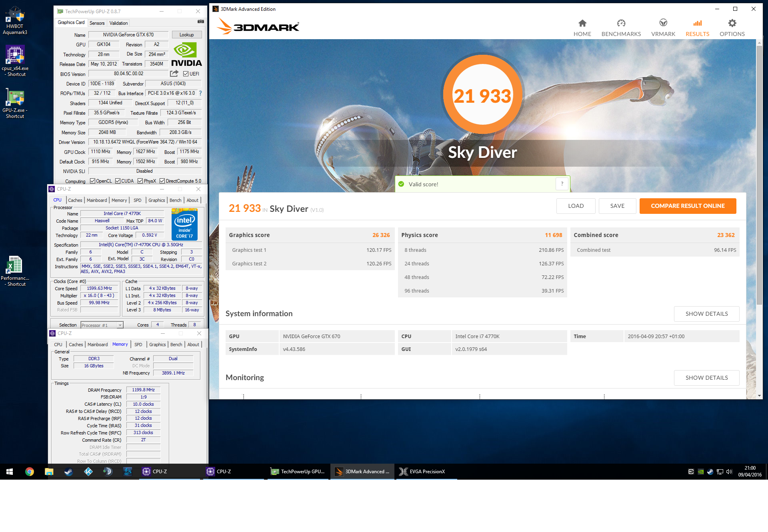Open the Processor #1 selection dropdown

pos(102,325)
